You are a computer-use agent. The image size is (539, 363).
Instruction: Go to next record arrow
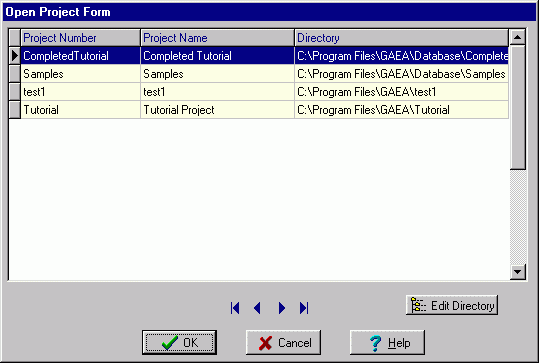[x=282, y=308]
